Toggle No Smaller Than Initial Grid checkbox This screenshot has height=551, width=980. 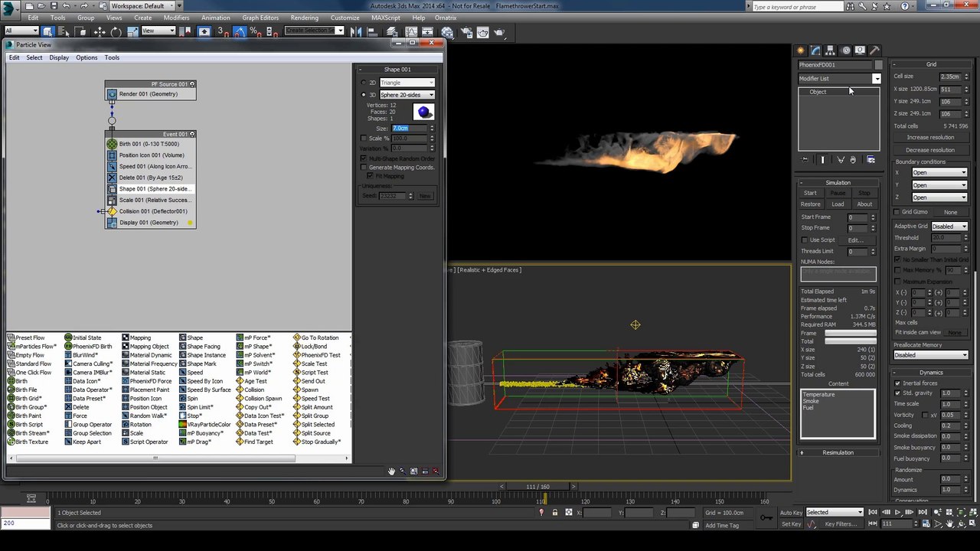click(897, 260)
